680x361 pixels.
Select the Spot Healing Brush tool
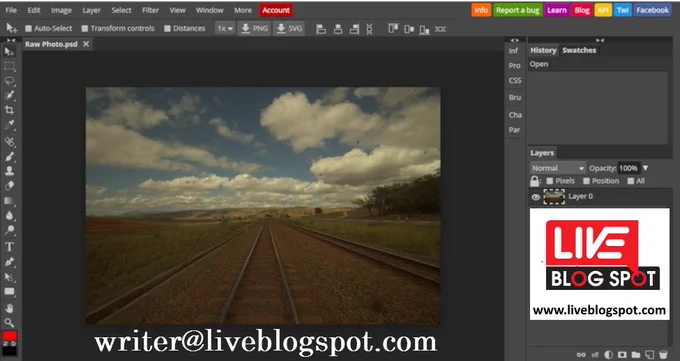(x=9, y=142)
